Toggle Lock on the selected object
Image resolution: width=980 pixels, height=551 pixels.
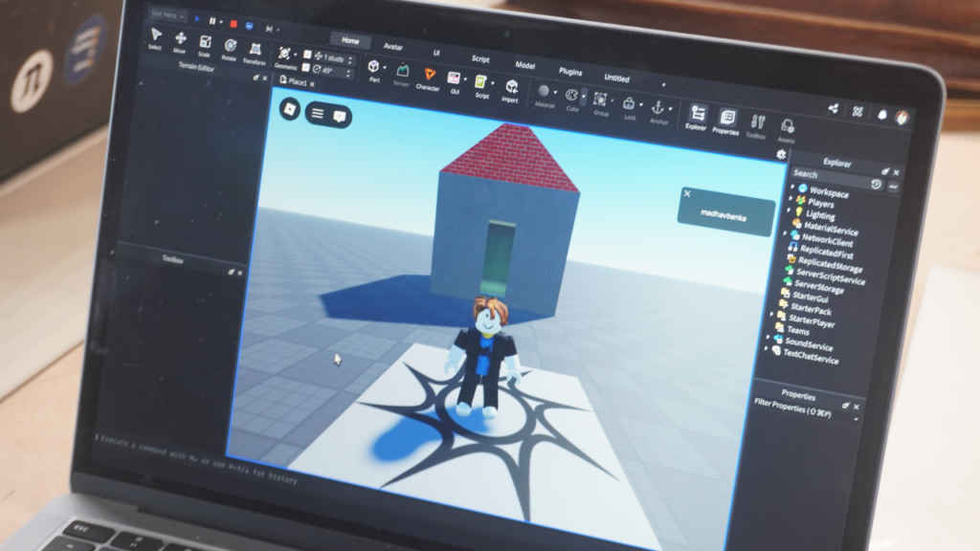[x=629, y=103]
